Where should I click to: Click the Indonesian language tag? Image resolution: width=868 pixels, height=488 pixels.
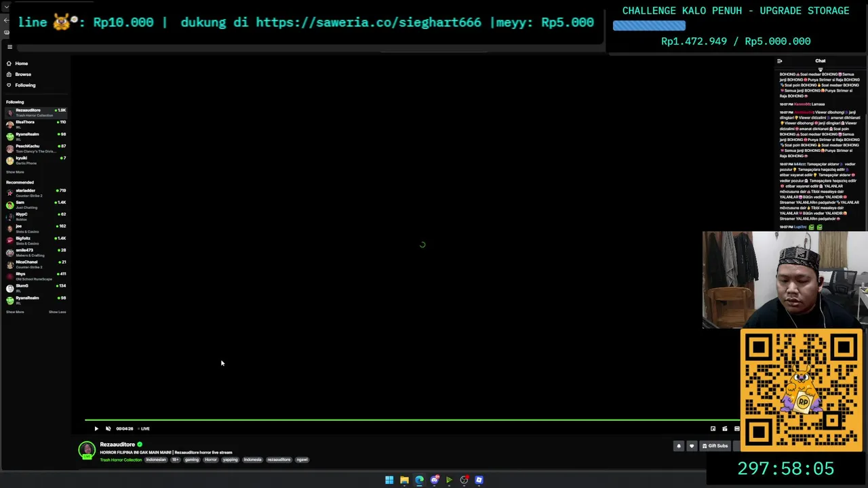[156, 460]
